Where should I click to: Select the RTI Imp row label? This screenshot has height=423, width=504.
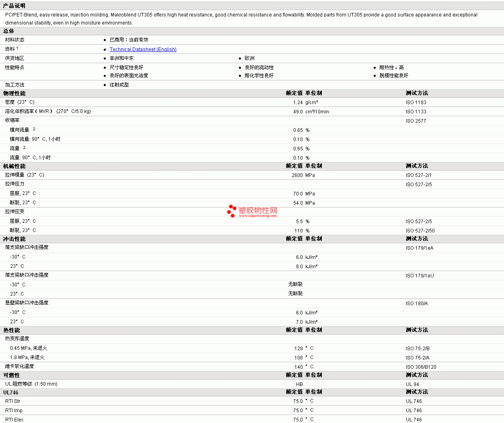(x=14, y=411)
